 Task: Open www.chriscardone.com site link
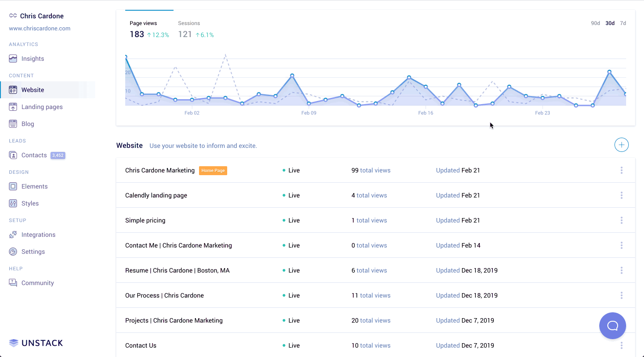(40, 28)
